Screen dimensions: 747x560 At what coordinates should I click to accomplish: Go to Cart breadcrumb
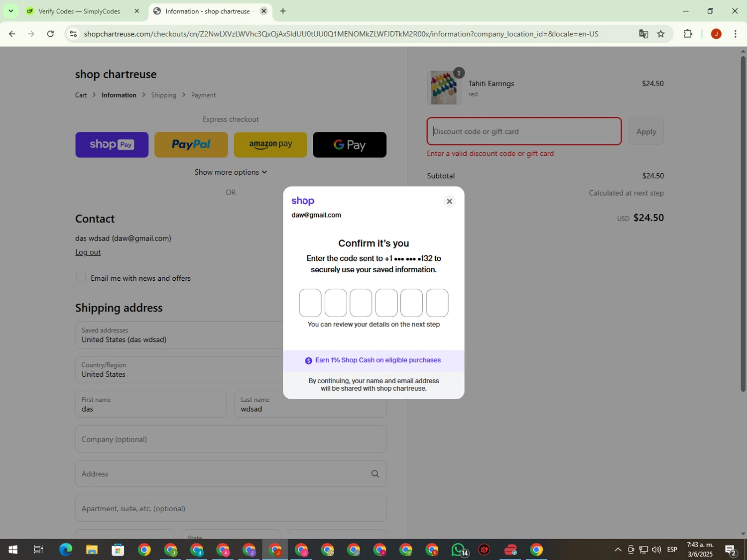pyautogui.click(x=81, y=95)
